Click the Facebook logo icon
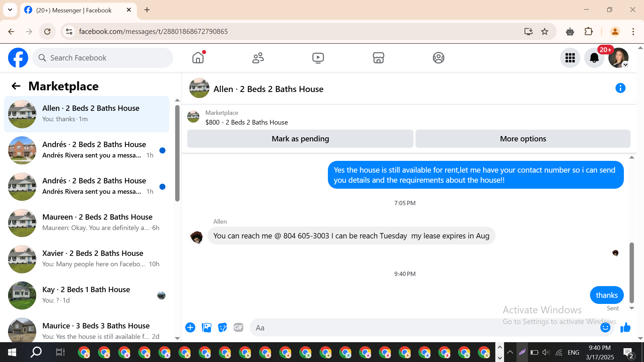 (18, 58)
